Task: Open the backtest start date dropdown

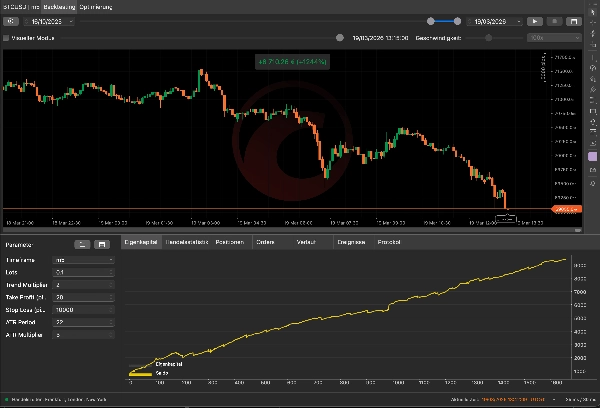Action: (71, 21)
